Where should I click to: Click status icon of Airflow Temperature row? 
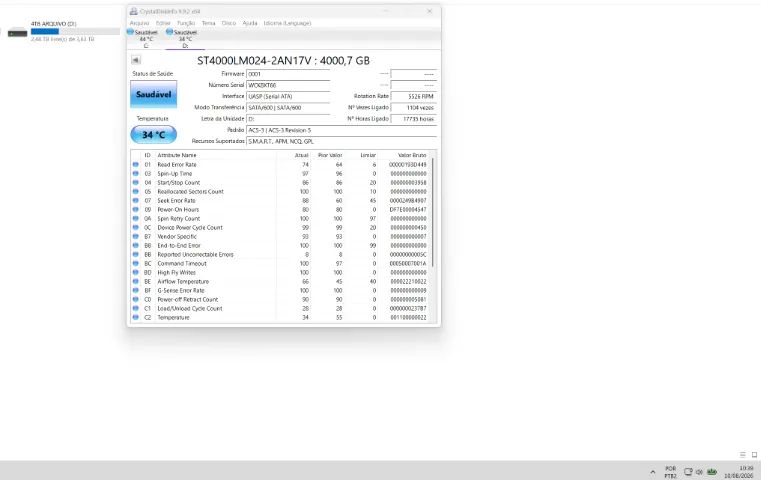(135, 281)
